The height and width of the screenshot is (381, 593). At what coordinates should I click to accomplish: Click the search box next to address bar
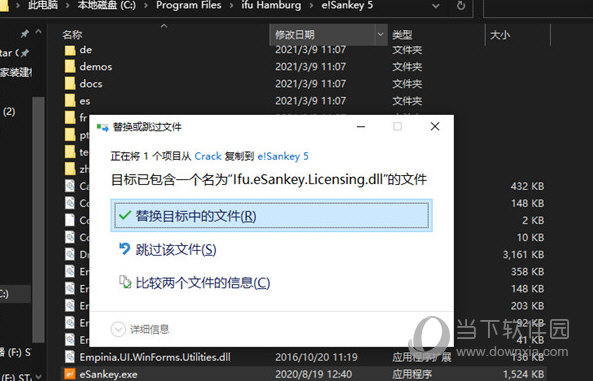[x=538, y=8]
